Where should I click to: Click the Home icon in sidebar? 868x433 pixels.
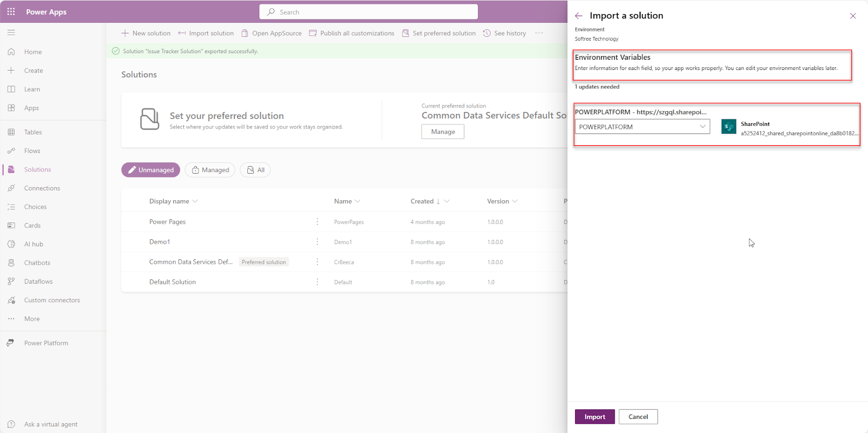click(11, 52)
